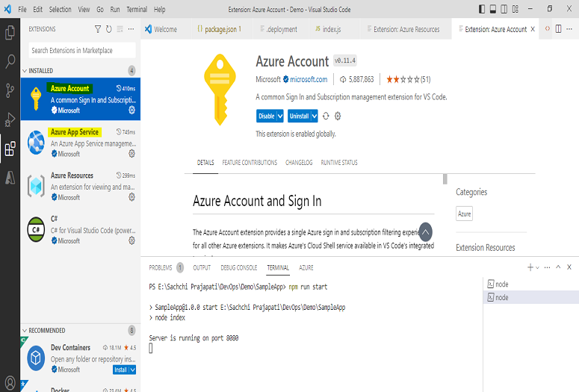Open the Azure view in activity bar
This screenshot has height=392, width=579.
point(10,178)
